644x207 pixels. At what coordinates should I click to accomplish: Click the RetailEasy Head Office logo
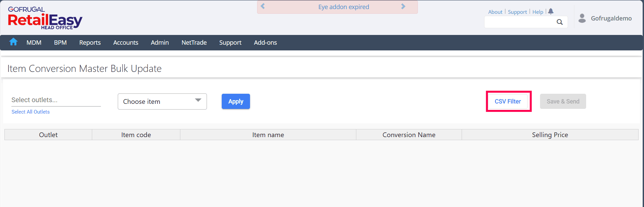[45, 19]
